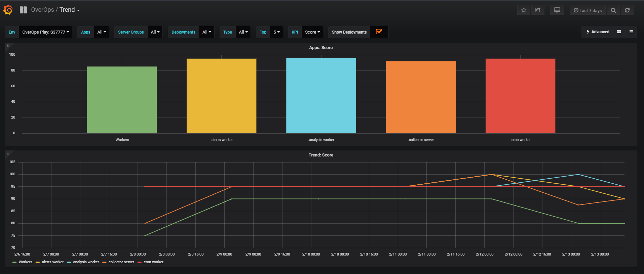Click the dashboards grid icon

(23, 10)
